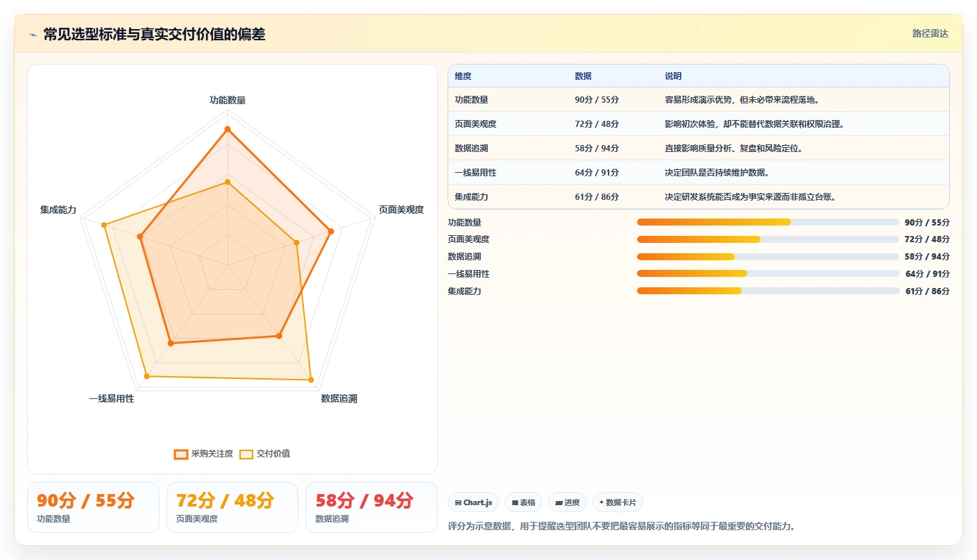The width and height of the screenshot is (977, 560).
Task: Click table value 90分 / 55分
Action: pyautogui.click(x=597, y=100)
